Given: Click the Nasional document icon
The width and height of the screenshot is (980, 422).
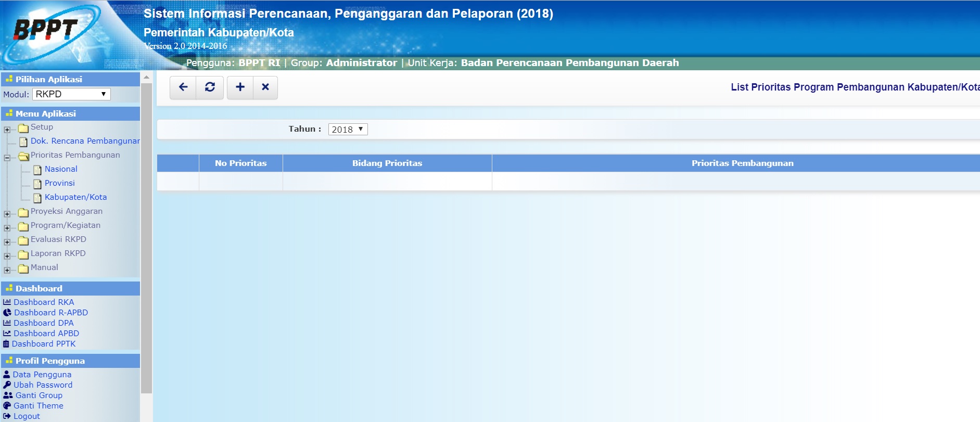Looking at the screenshot, I should point(37,170).
